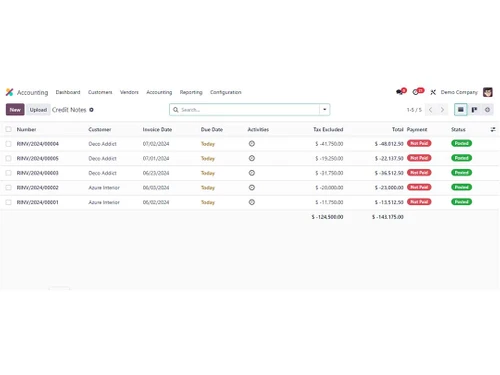Sort by Payment column header

click(x=417, y=129)
